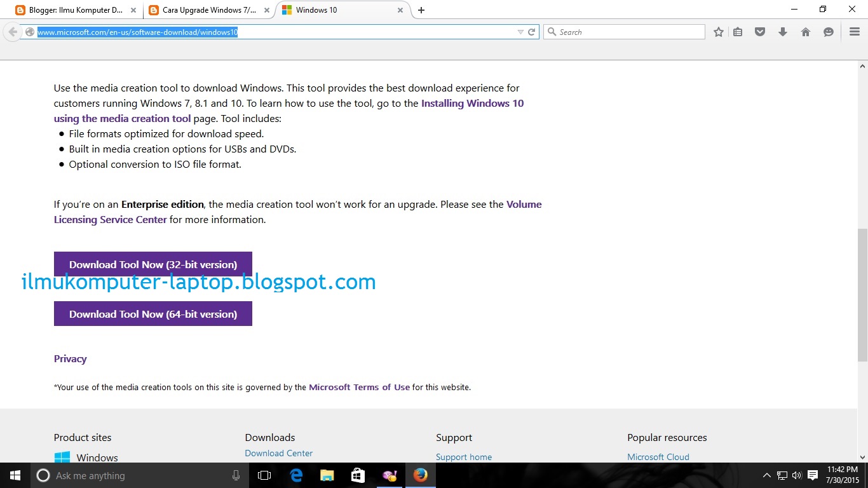Close the Cara Upgrade Windows 7 tab
The width and height of the screenshot is (868, 488).
click(x=267, y=10)
